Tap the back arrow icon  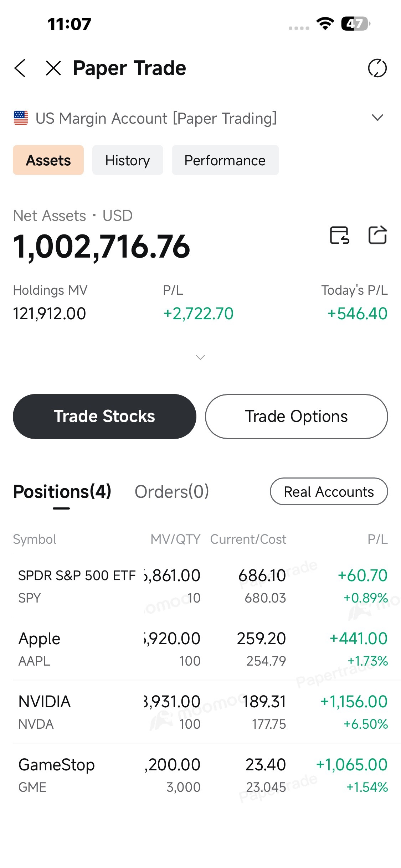click(x=20, y=68)
